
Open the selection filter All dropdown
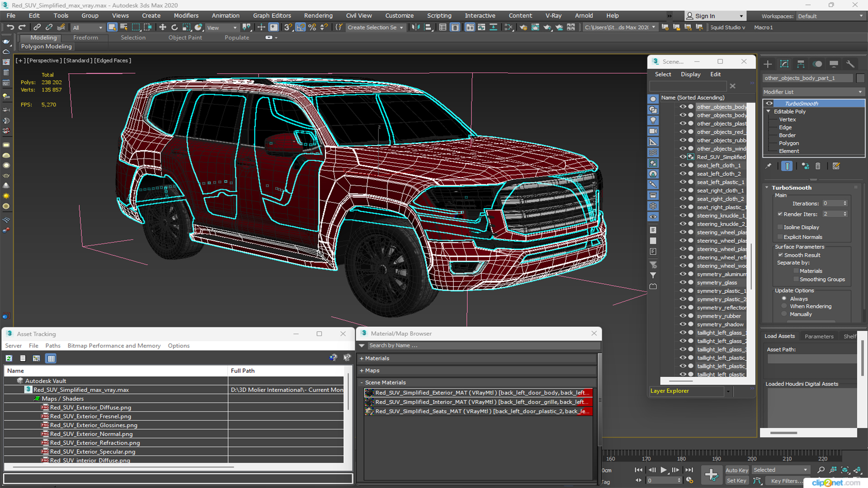click(87, 28)
